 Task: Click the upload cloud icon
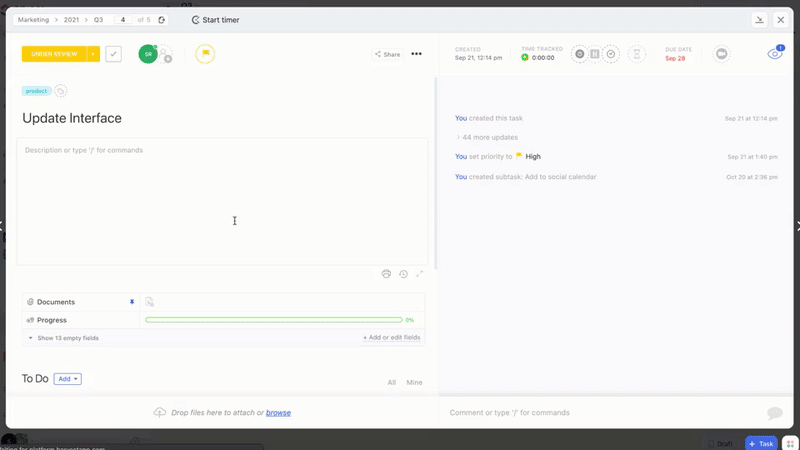point(160,412)
